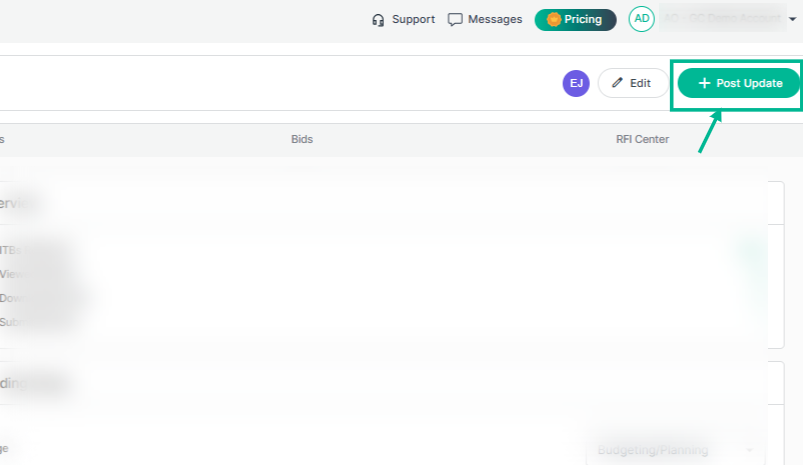Click the Support headset icon
The width and height of the screenshot is (803, 465).
(378, 20)
